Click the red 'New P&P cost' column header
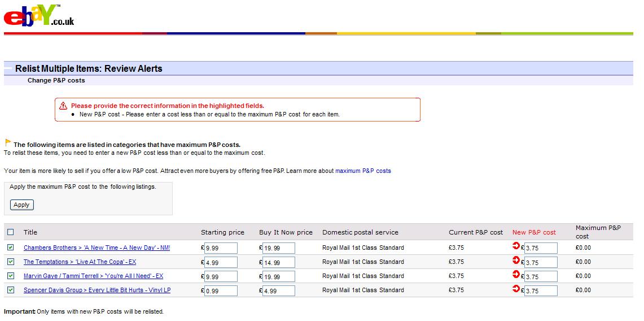This screenshot has width=644, height=321. 534,232
